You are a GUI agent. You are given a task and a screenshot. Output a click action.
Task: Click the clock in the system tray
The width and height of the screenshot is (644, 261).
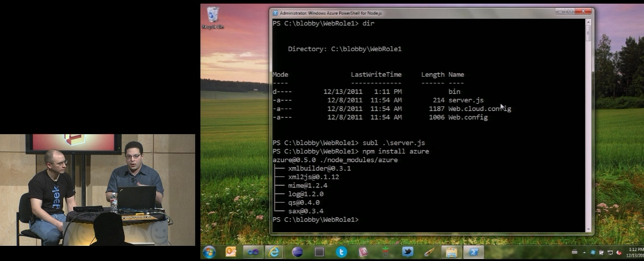click(x=636, y=253)
